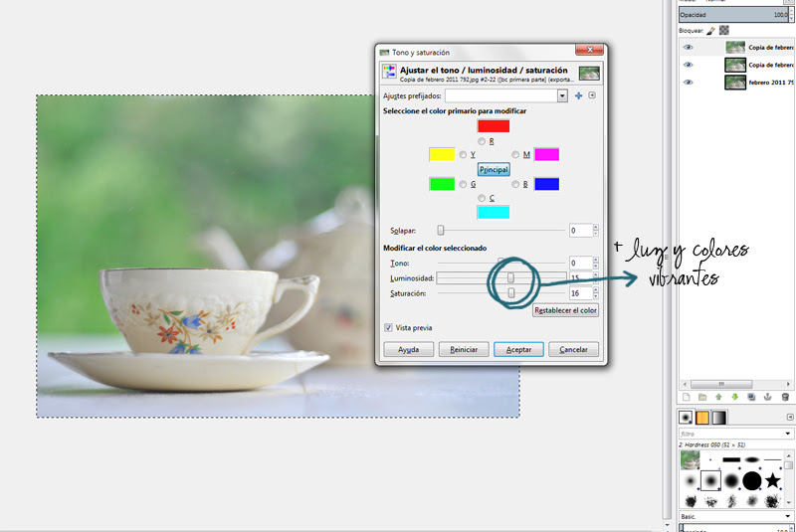The width and height of the screenshot is (796, 532).
Task: Open brush dock tab configuration menu
Action: click(790, 417)
